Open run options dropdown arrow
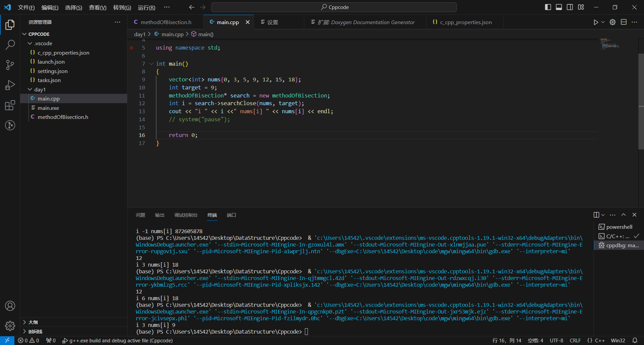This screenshot has height=345, width=644. 603,22
